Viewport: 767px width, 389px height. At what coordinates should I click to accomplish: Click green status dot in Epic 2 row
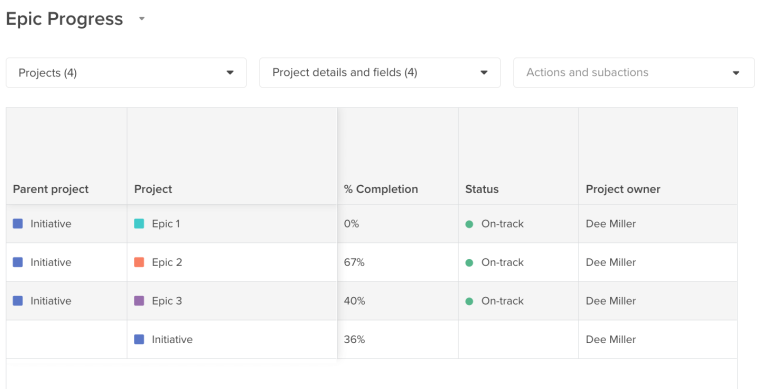469,263
